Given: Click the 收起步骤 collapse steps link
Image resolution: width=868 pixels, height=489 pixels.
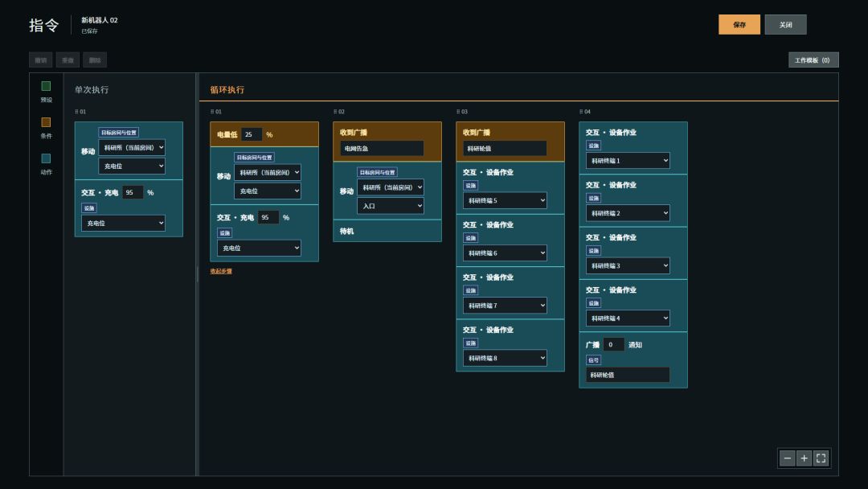Looking at the screenshot, I should pos(221,271).
